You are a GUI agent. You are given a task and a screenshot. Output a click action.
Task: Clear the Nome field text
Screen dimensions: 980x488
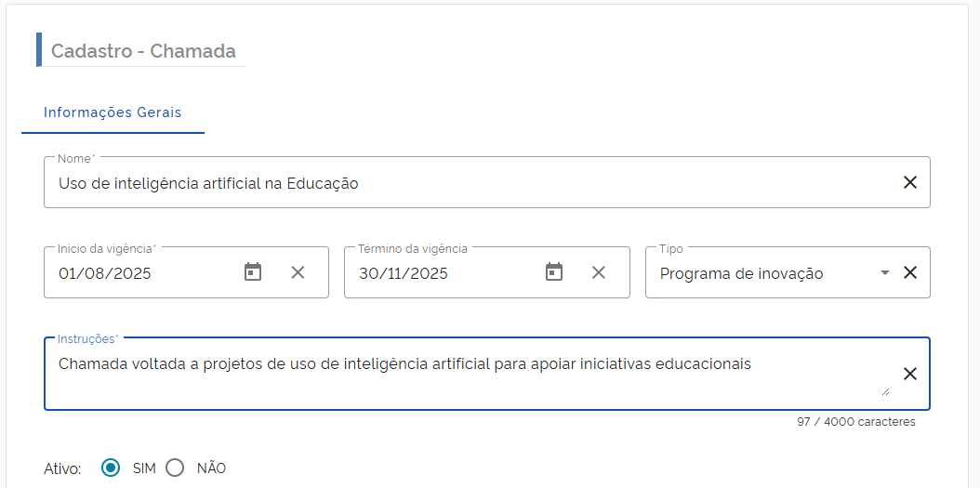point(910,182)
